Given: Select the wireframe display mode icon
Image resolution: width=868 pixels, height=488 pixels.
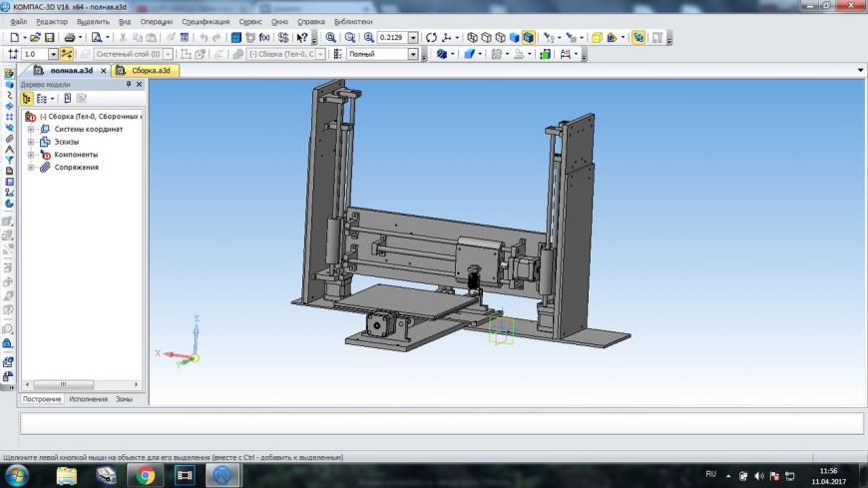Looking at the screenshot, I should (473, 37).
